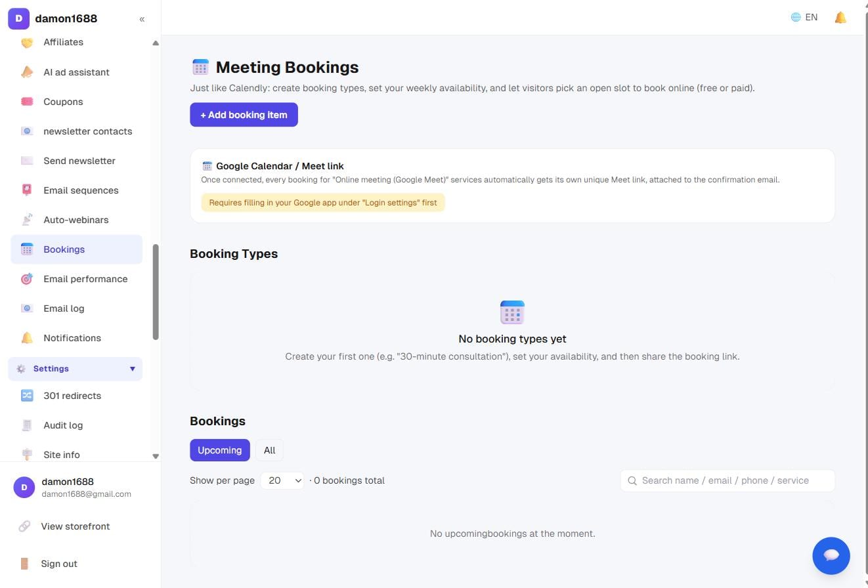Click the calendar icon above No booking types yet
This screenshot has height=588, width=868.
[512, 312]
